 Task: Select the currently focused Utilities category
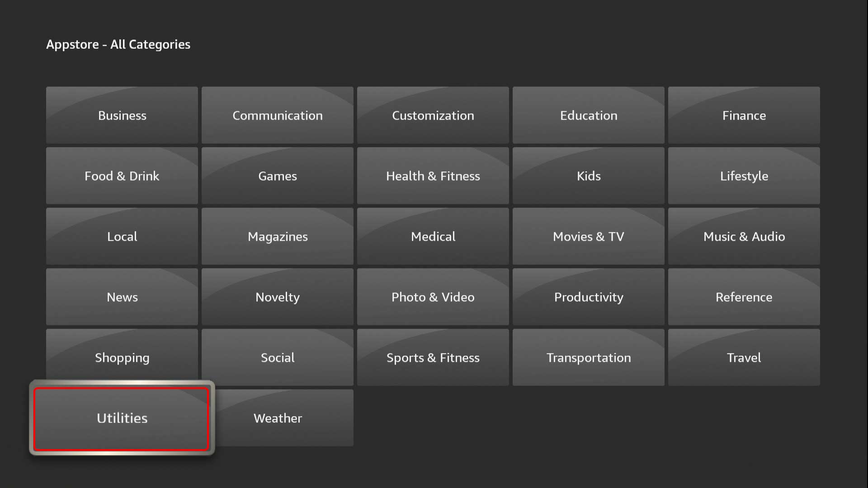click(x=122, y=418)
